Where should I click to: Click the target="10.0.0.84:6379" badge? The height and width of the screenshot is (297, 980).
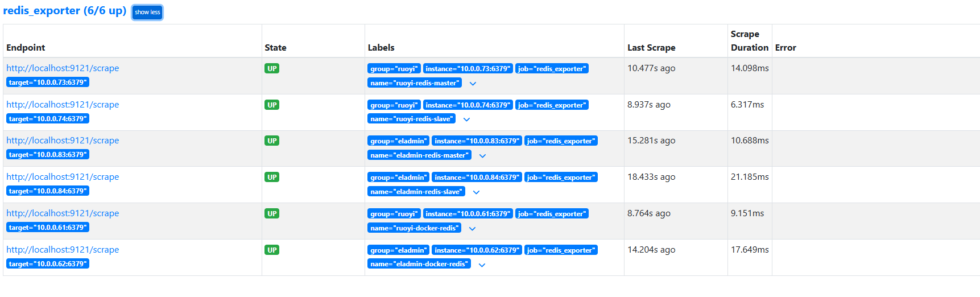(x=48, y=191)
